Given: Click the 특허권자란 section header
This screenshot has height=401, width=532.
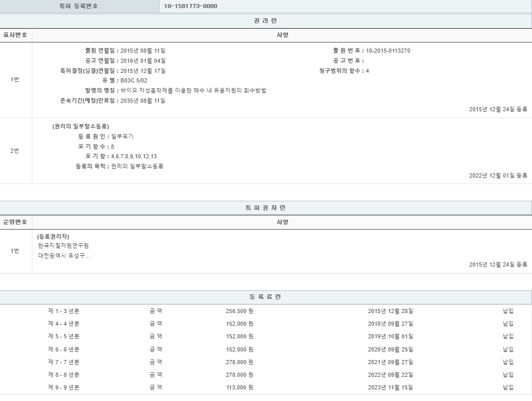Looking at the screenshot, I should pos(265,208).
